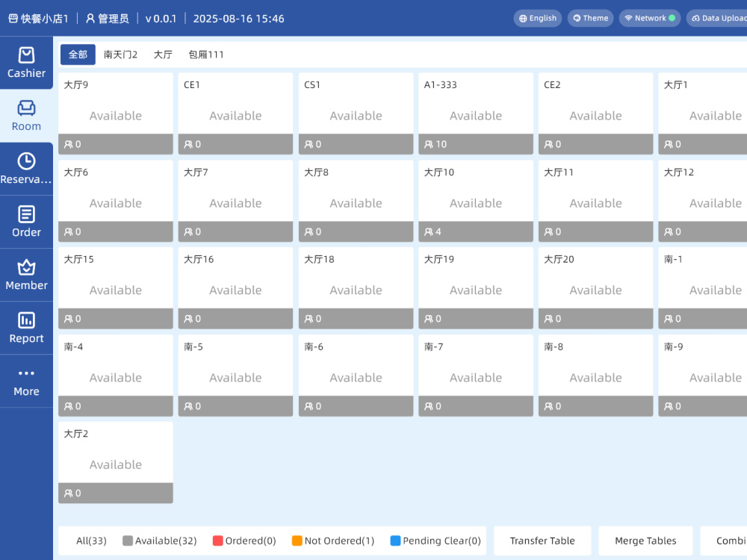Open table card 南-8

pos(595,376)
